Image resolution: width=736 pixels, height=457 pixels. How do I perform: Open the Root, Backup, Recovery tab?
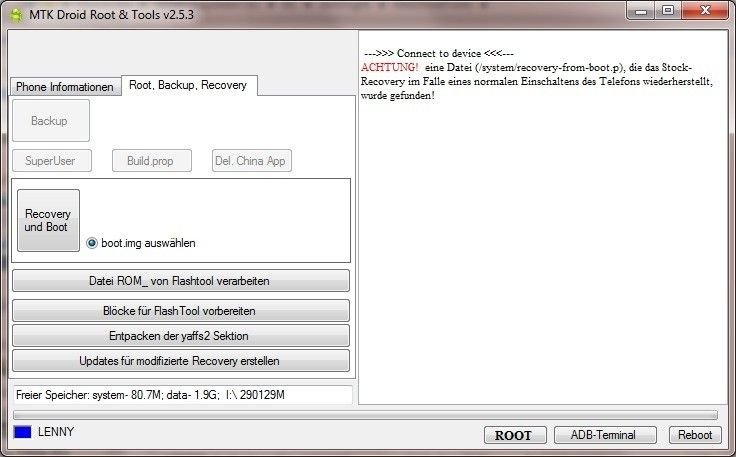pos(189,85)
